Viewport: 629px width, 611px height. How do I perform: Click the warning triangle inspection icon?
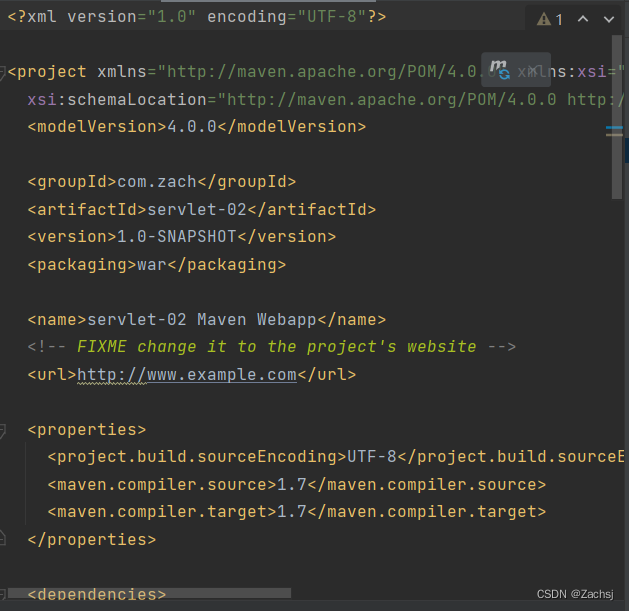pos(544,19)
